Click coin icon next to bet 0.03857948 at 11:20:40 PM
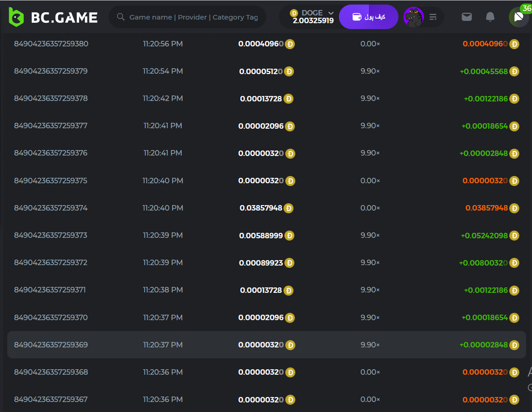532x412 pixels. [288, 208]
